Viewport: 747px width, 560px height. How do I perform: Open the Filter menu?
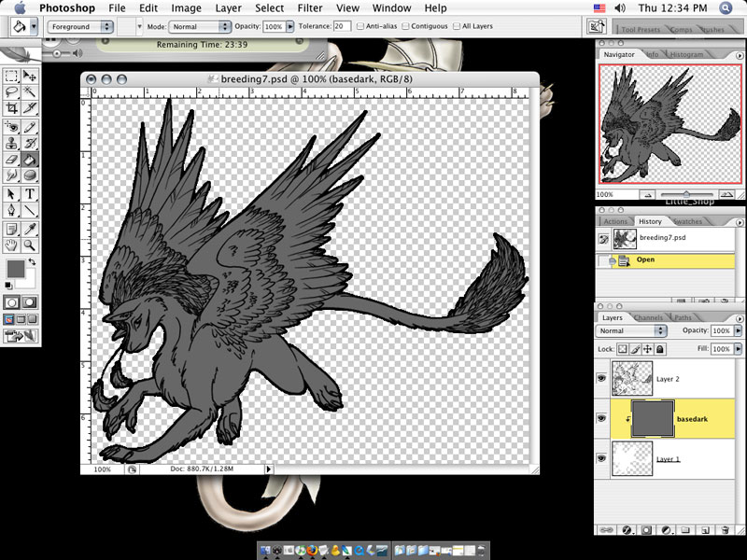310,7
